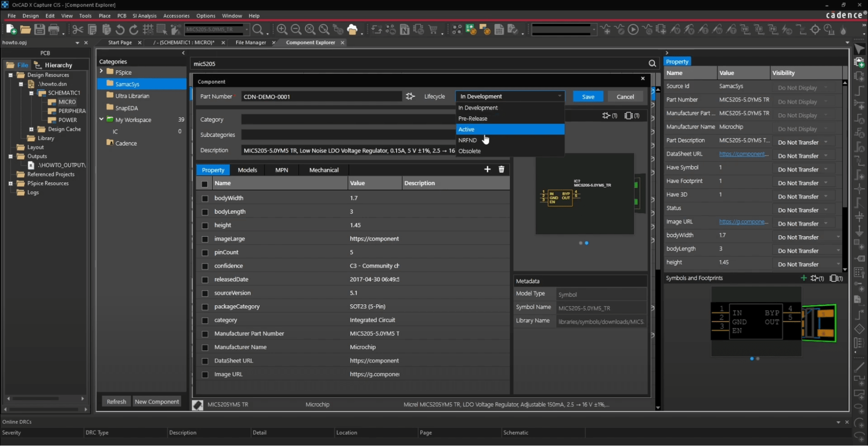
Task: Delete the selected property with trash icon
Action: point(501,169)
